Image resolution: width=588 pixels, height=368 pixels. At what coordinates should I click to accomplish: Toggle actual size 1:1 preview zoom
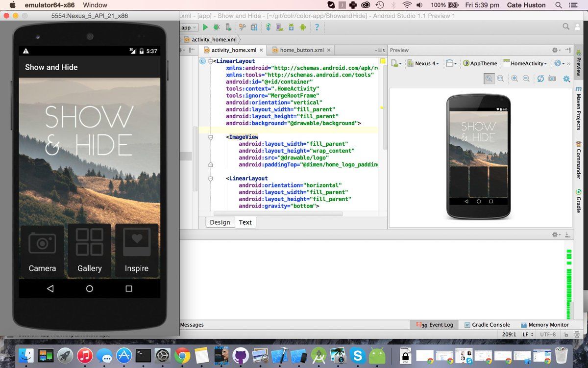pyautogui.click(x=500, y=79)
